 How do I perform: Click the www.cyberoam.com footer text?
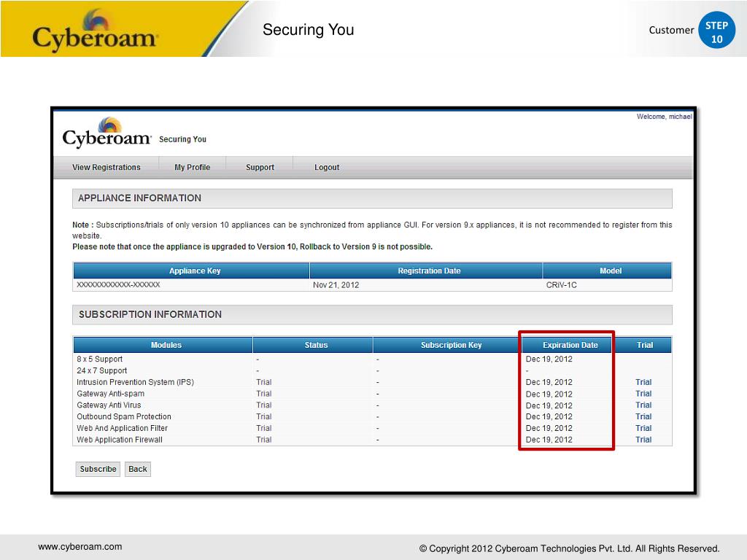[80, 547]
